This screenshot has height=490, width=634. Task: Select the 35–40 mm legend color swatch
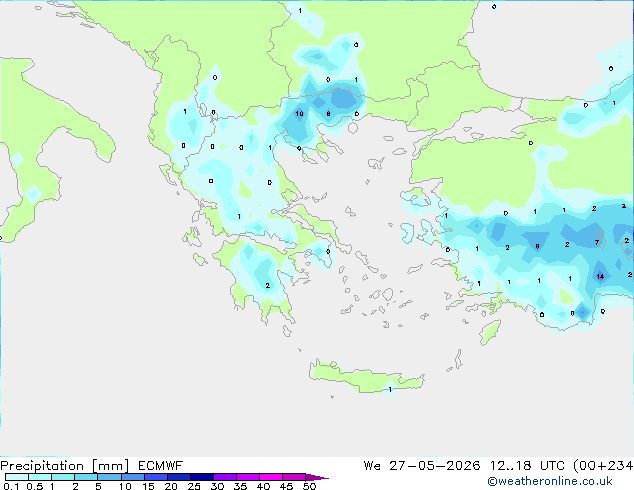point(247,477)
